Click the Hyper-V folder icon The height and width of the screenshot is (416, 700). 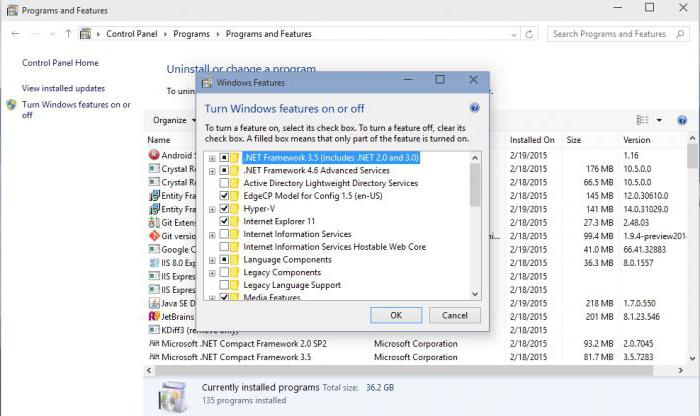[x=235, y=208]
